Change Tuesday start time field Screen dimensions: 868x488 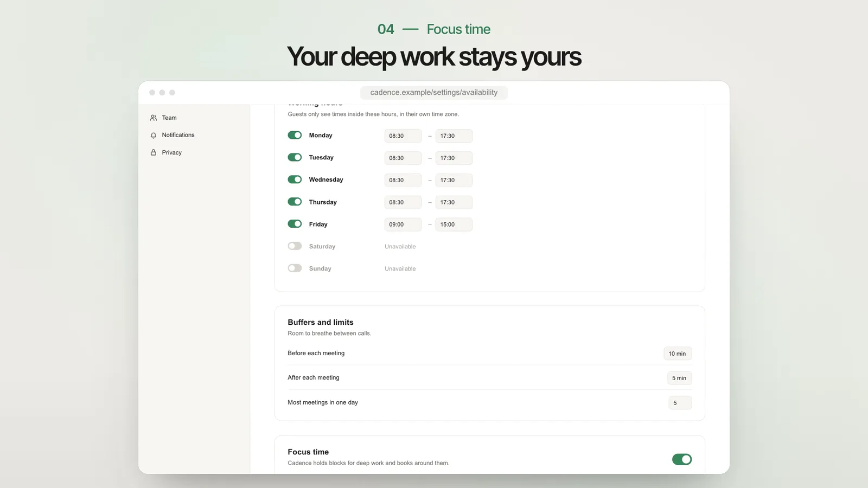pyautogui.click(x=403, y=158)
